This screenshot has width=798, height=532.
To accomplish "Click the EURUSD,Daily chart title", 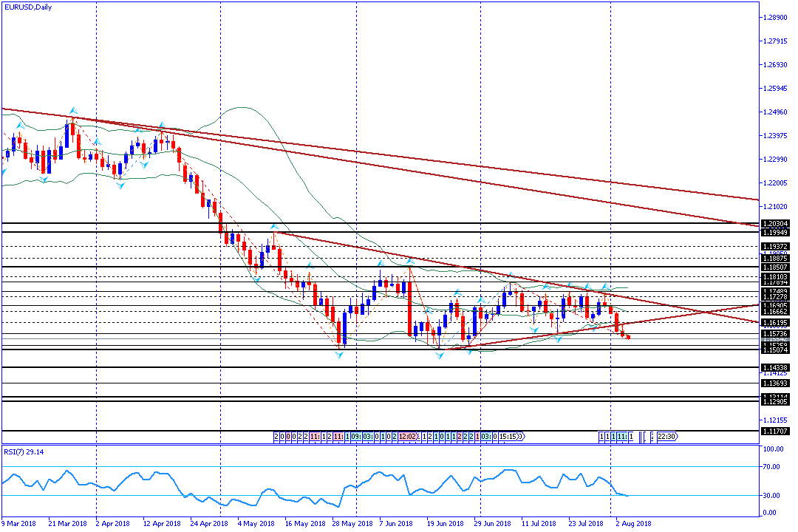I will 28,7.
